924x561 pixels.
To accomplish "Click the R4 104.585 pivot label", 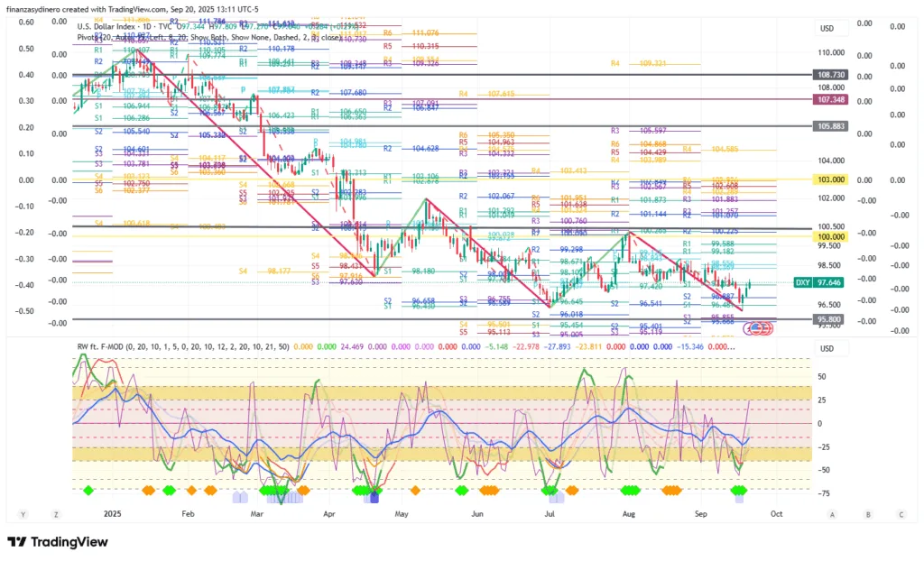I will 711,149.
